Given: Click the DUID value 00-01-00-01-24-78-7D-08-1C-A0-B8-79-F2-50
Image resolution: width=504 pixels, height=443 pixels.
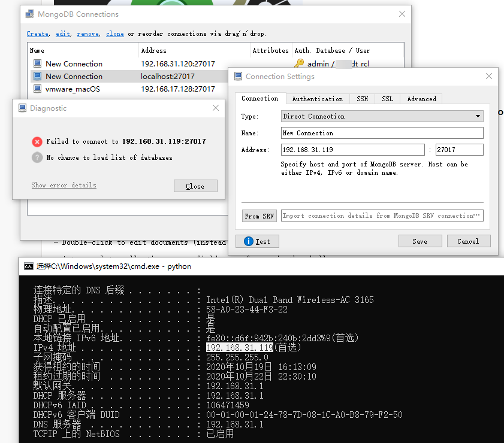Looking at the screenshot, I should (x=304, y=414).
